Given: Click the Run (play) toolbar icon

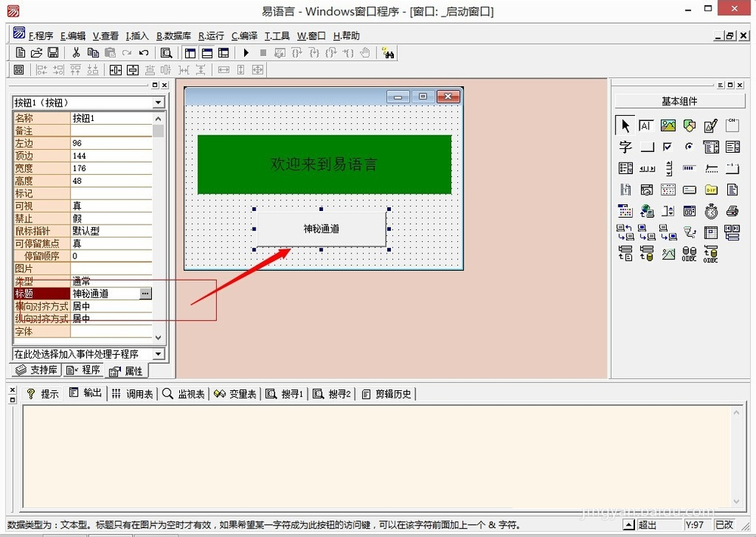Looking at the screenshot, I should pyautogui.click(x=246, y=53).
